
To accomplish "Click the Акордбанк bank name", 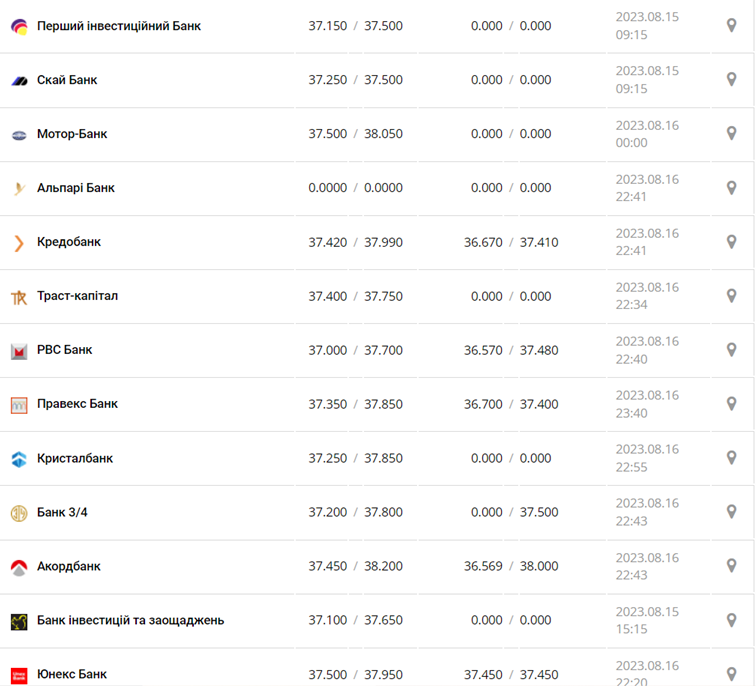I will coord(69,566).
